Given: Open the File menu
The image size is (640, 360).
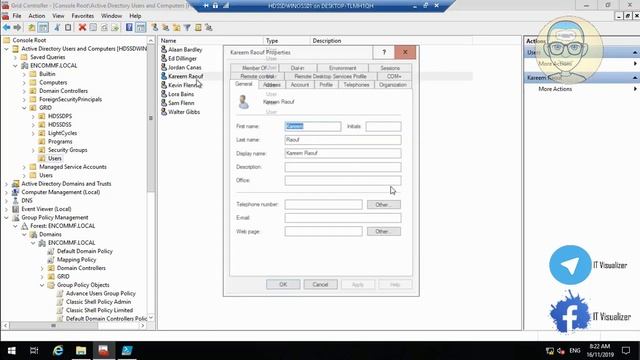Looking at the screenshot, I should [x=17, y=16].
